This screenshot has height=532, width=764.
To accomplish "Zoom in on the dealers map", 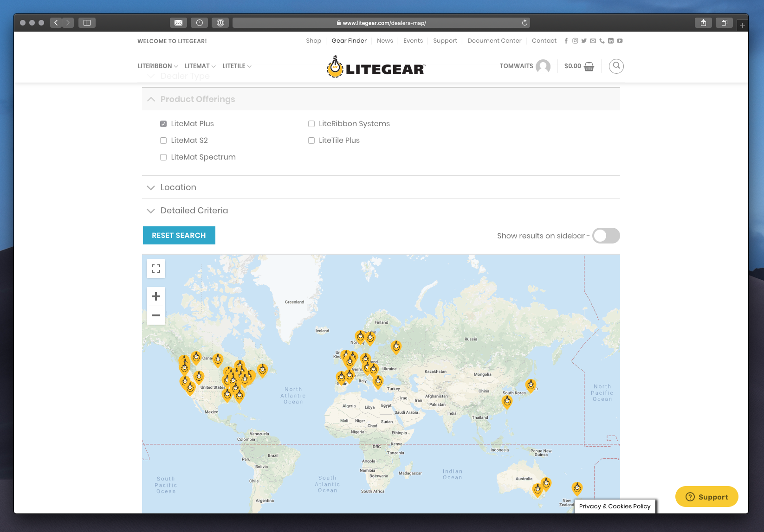I will (x=156, y=296).
